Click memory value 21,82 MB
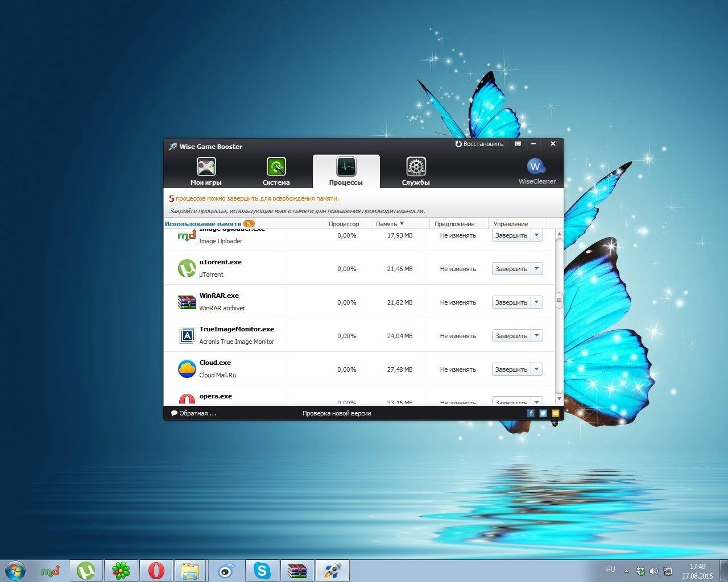Image resolution: width=728 pixels, height=582 pixels. coord(400,302)
